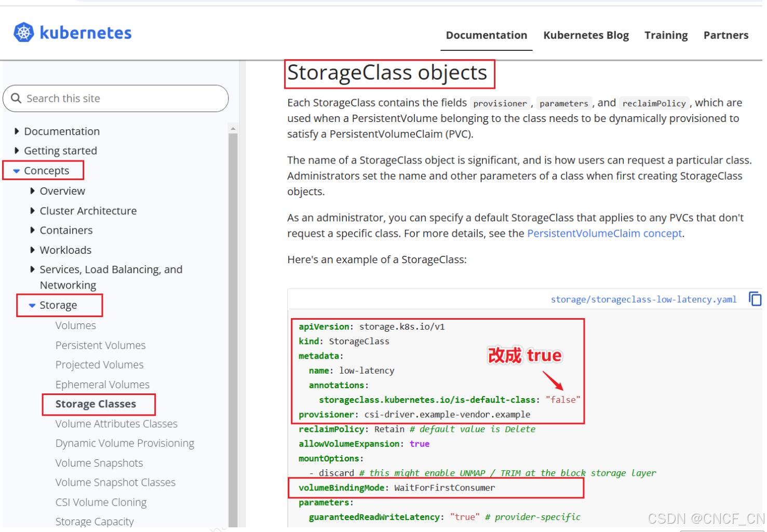The image size is (767, 532).
Task: Click the kubernetes brand name link
Action: 86,33
